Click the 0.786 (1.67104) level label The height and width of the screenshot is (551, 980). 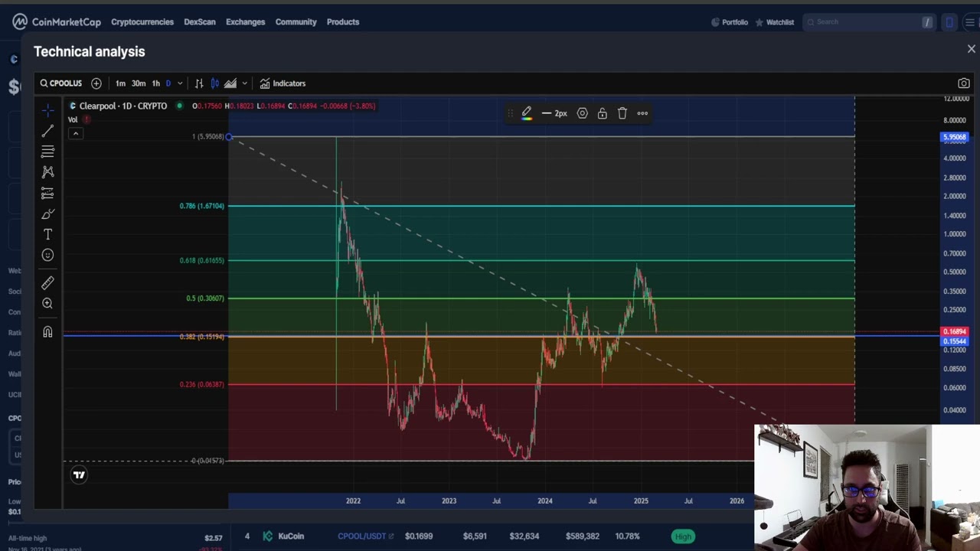pyautogui.click(x=202, y=206)
